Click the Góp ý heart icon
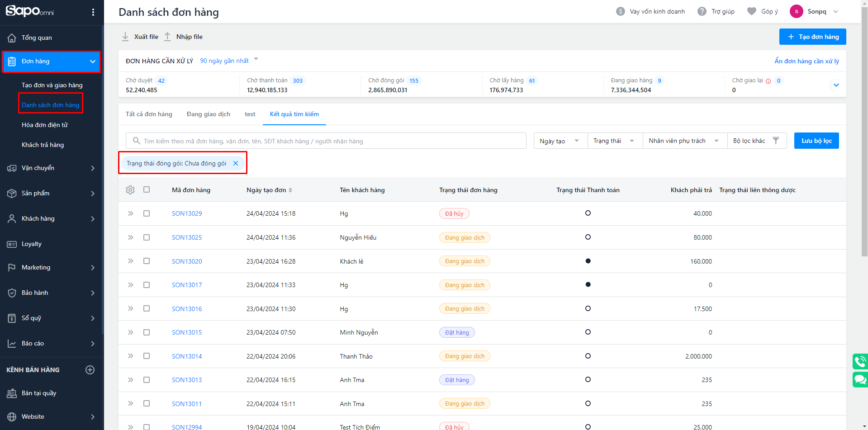This screenshot has width=868, height=430. pyautogui.click(x=751, y=11)
